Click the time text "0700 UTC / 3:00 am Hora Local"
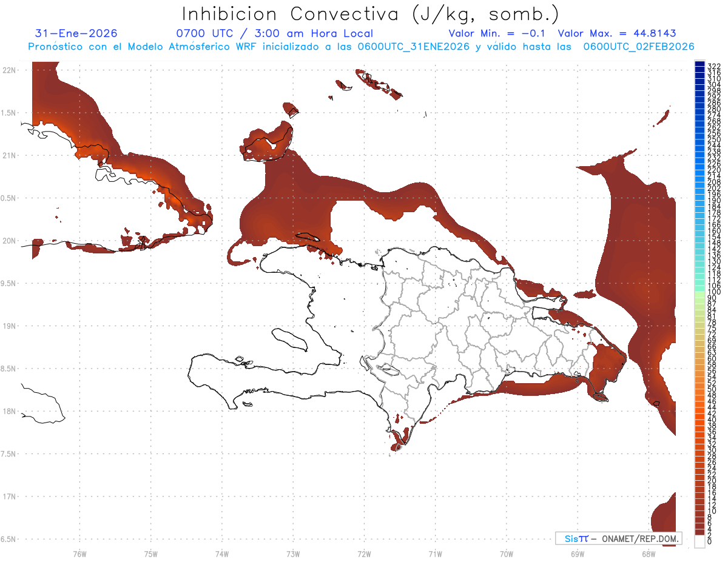Viewport: 728px width, 562px height. tap(274, 33)
